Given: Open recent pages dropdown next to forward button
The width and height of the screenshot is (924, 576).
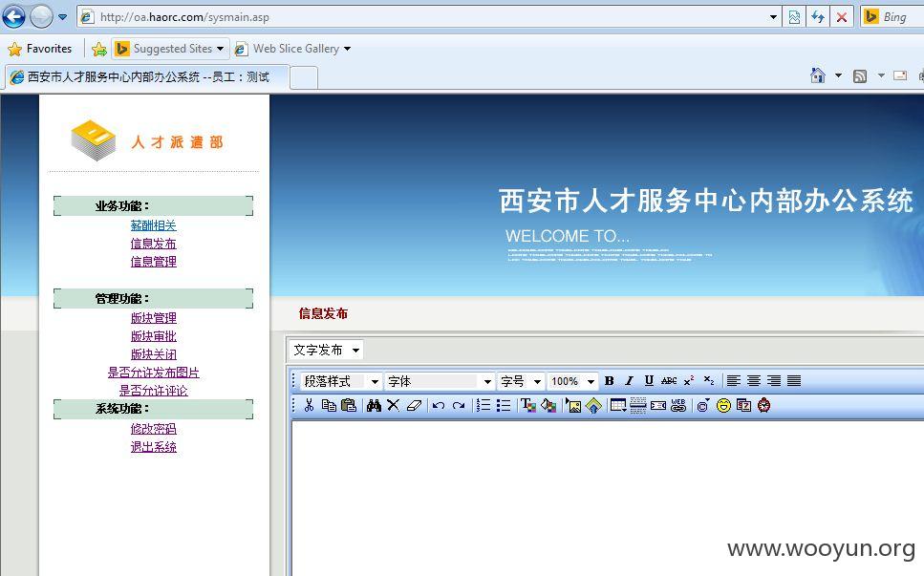Looking at the screenshot, I should click(x=62, y=17).
